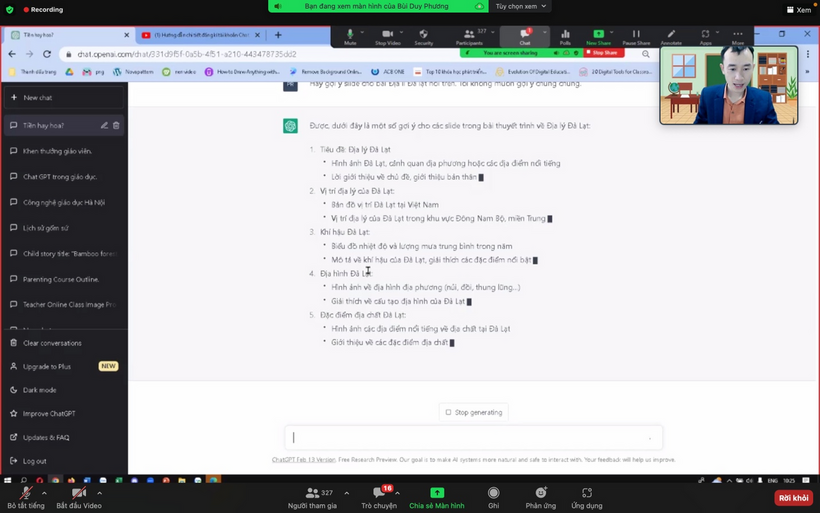
Task: Unmute with 'Bỏ tắt tiếng' button
Action: (26, 497)
